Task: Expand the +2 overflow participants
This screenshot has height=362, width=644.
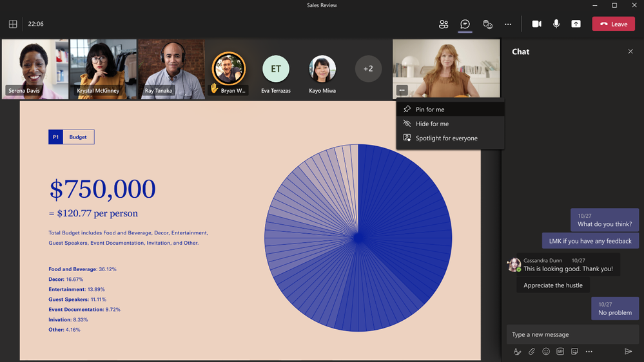Action: click(x=368, y=69)
